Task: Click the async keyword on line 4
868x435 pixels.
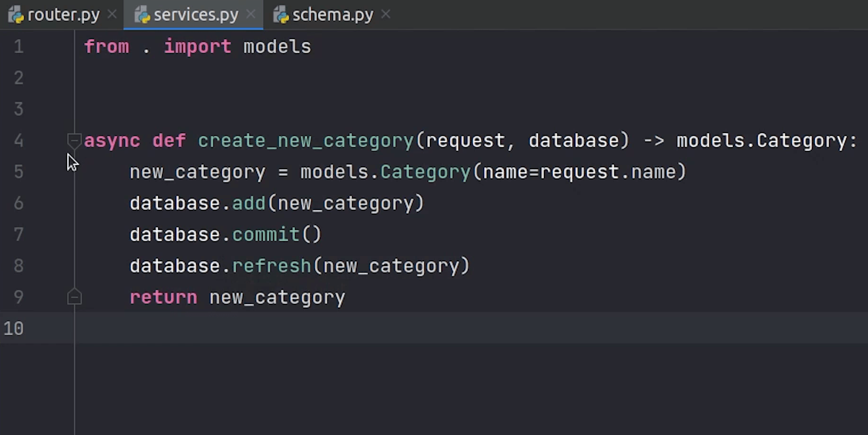Action: (x=112, y=141)
